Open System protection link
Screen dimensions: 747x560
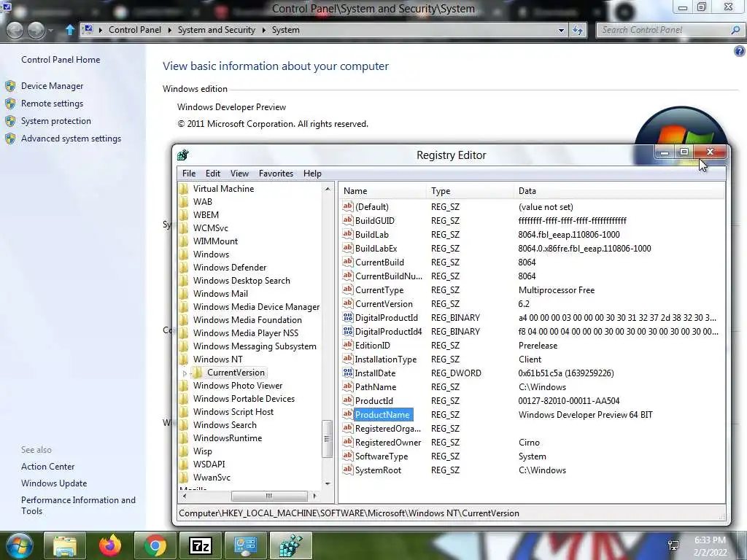click(x=55, y=121)
